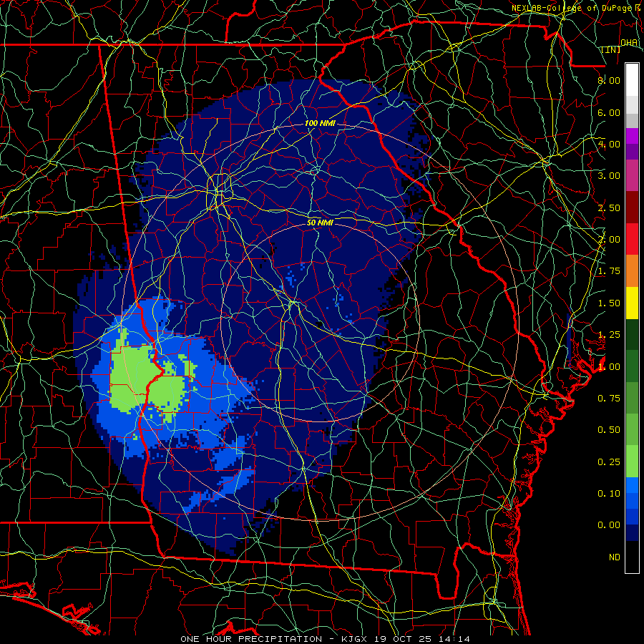Click the 100 NMI range ring label
Viewport: 644px width, 644px height.
point(320,123)
